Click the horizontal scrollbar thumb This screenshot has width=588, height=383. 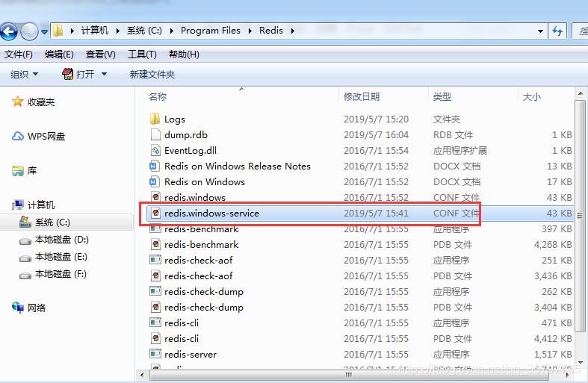349,375
